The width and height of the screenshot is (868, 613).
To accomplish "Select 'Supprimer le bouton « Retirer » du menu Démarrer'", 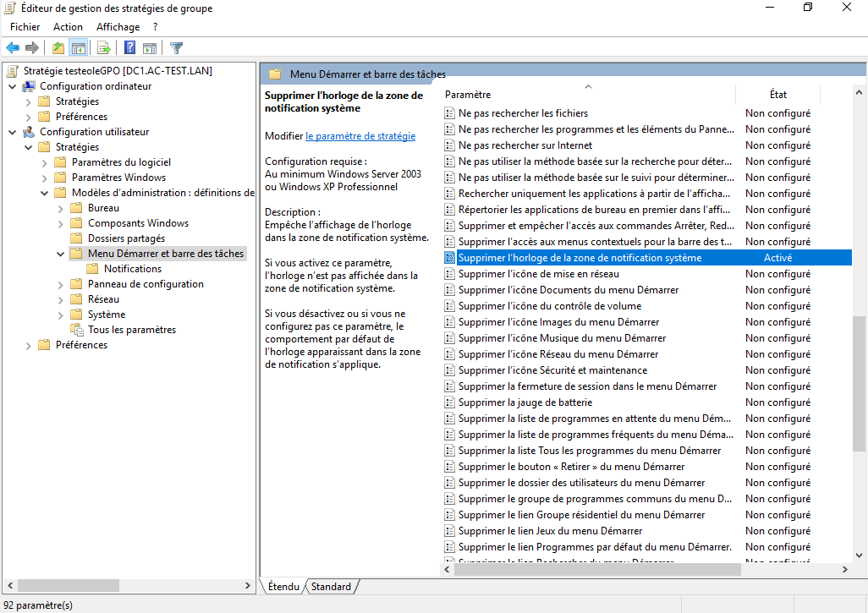I will tap(571, 467).
